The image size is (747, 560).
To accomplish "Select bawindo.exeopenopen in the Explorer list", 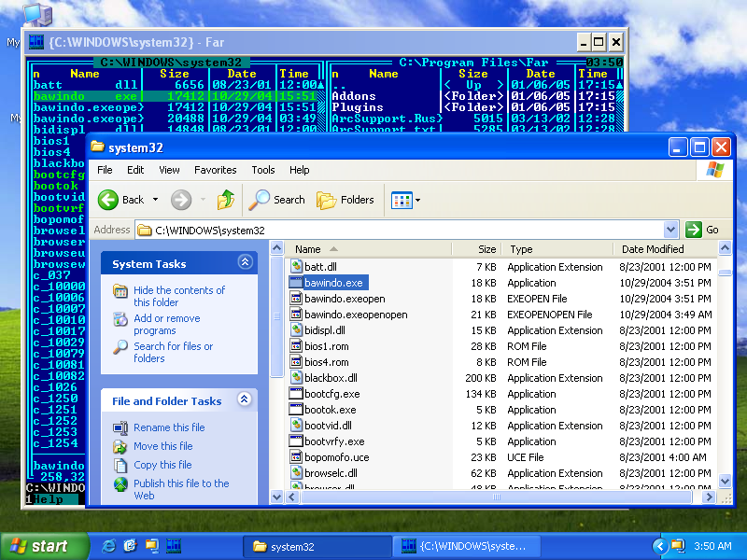I will pyautogui.click(x=356, y=315).
